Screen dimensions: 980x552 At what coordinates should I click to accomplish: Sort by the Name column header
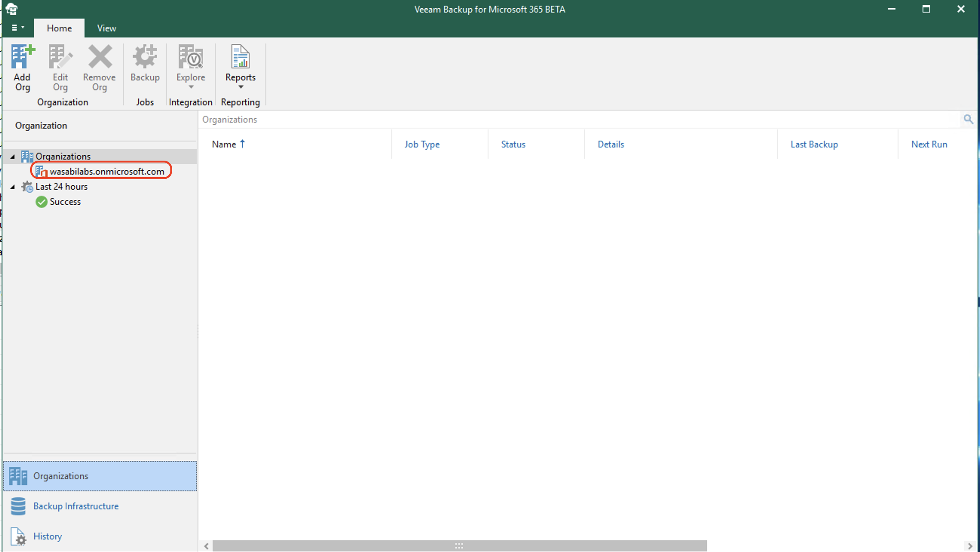pyautogui.click(x=295, y=144)
